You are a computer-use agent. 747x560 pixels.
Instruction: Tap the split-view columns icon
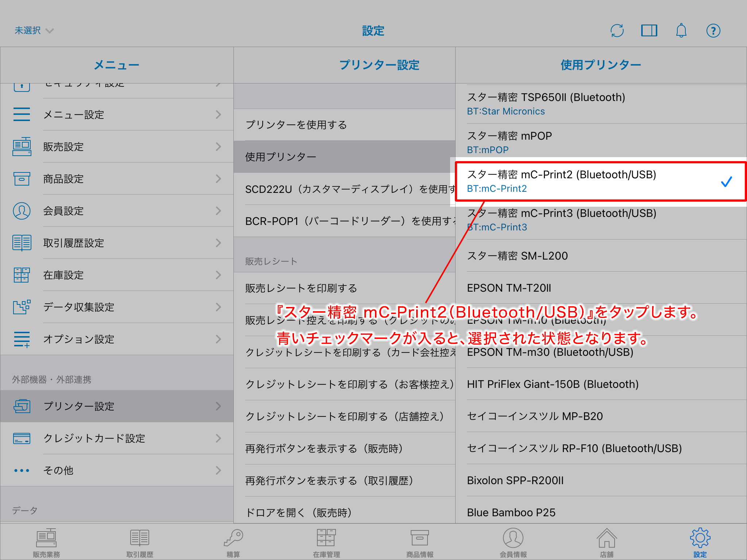[x=649, y=31]
